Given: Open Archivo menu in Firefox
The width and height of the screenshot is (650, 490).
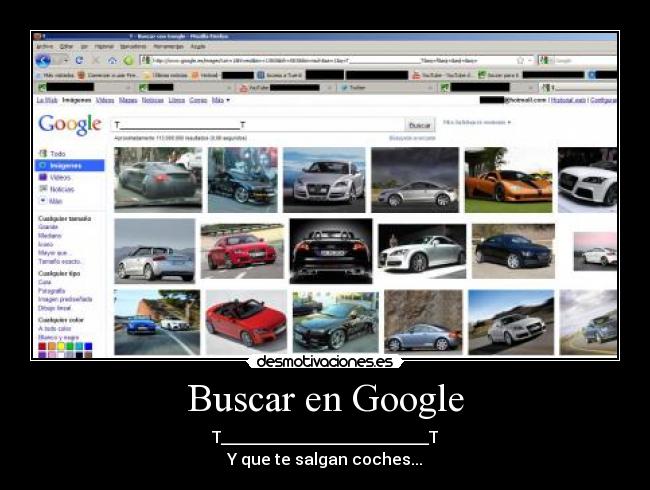Looking at the screenshot, I should pos(45,47).
